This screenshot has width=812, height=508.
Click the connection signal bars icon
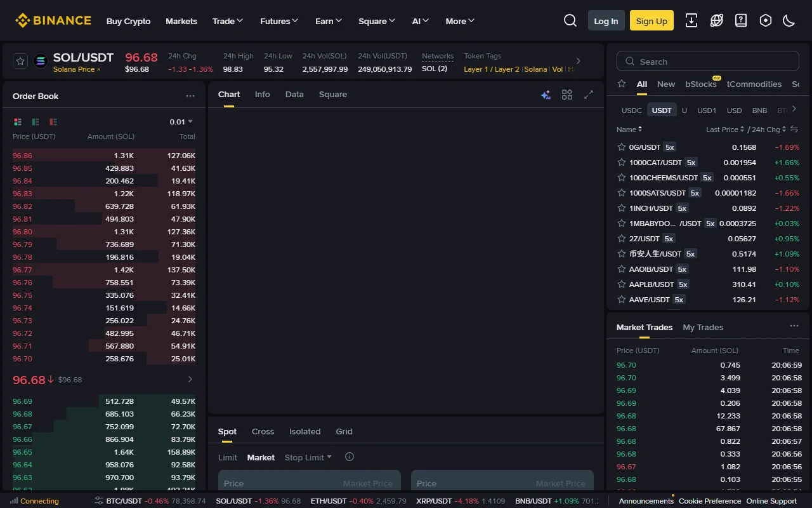(x=14, y=500)
